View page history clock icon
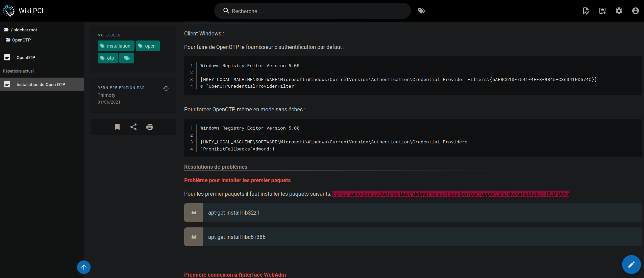Viewport: 644px width, 278px height. coord(166,88)
